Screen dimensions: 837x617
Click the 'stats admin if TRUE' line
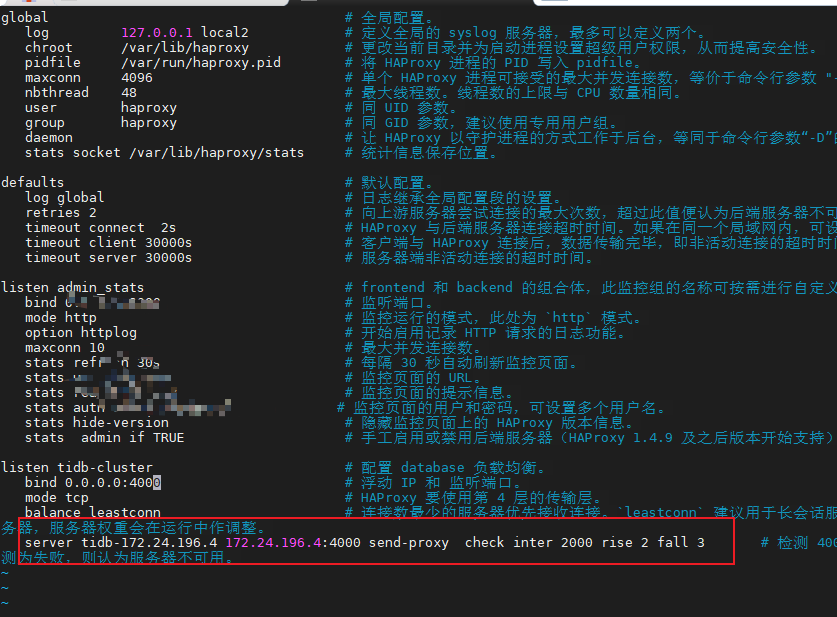(105, 438)
